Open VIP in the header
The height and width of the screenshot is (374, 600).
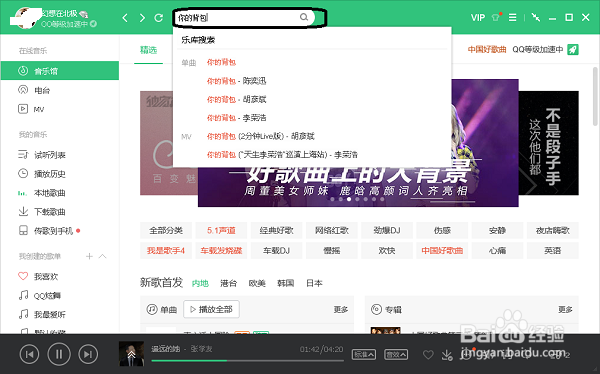[478, 18]
